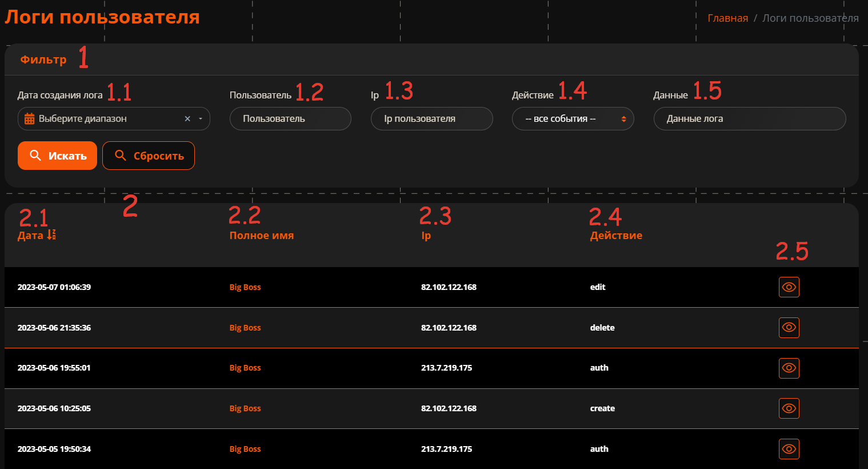Clear the date range with X icon
The width and height of the screenshot is (868, 469).
click(187, 119)
